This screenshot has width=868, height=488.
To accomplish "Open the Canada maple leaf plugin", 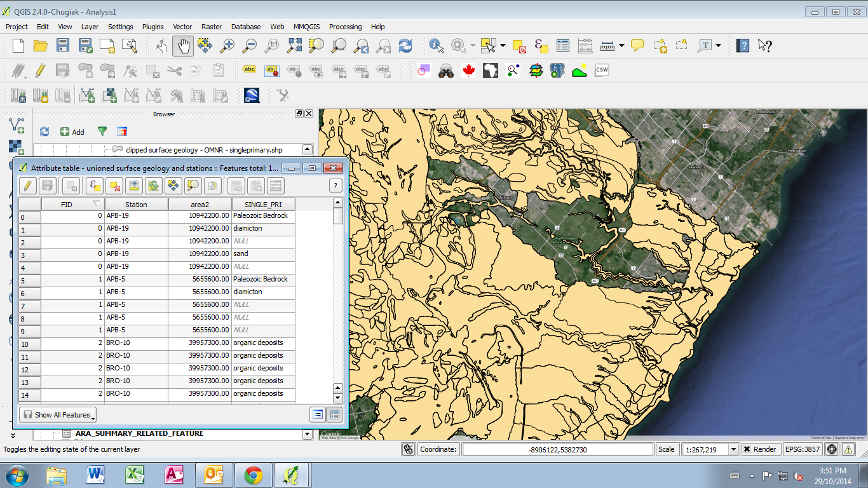I will tap(468, 71).
